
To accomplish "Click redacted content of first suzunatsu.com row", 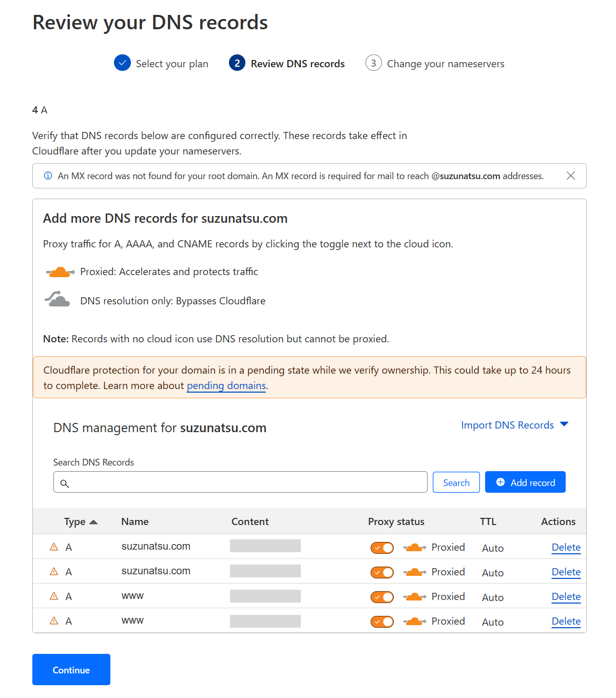I will [265, 546].
